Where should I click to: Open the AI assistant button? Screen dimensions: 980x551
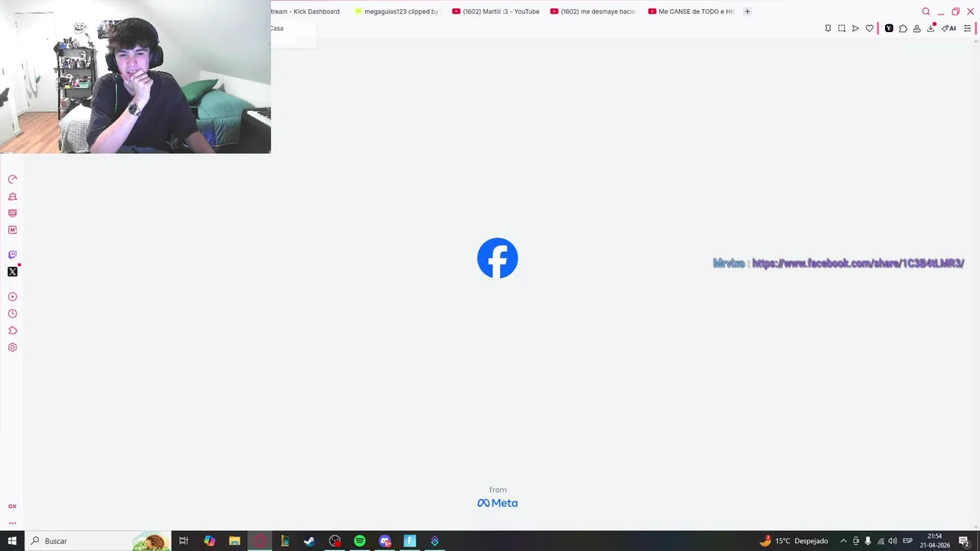point(949,28)
